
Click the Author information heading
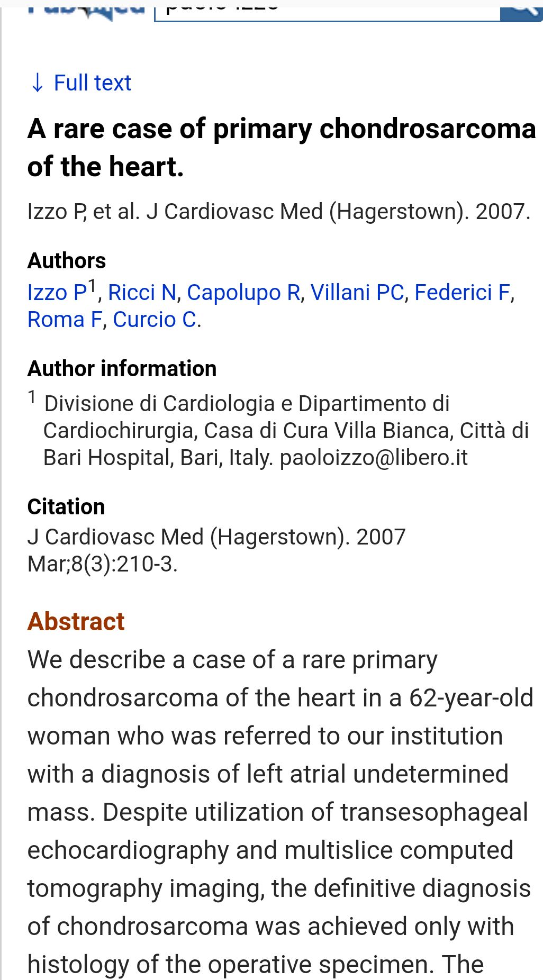click(x=122, y=368)
